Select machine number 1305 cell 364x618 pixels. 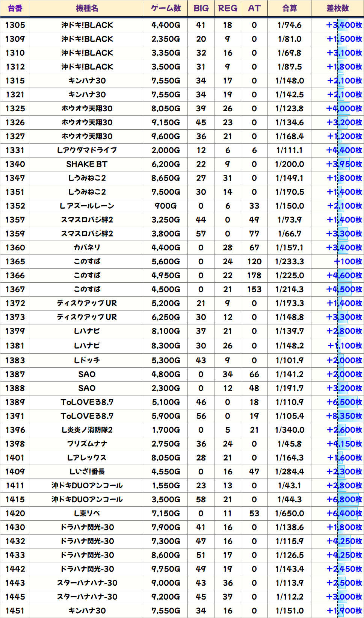(x=15, y=25)
